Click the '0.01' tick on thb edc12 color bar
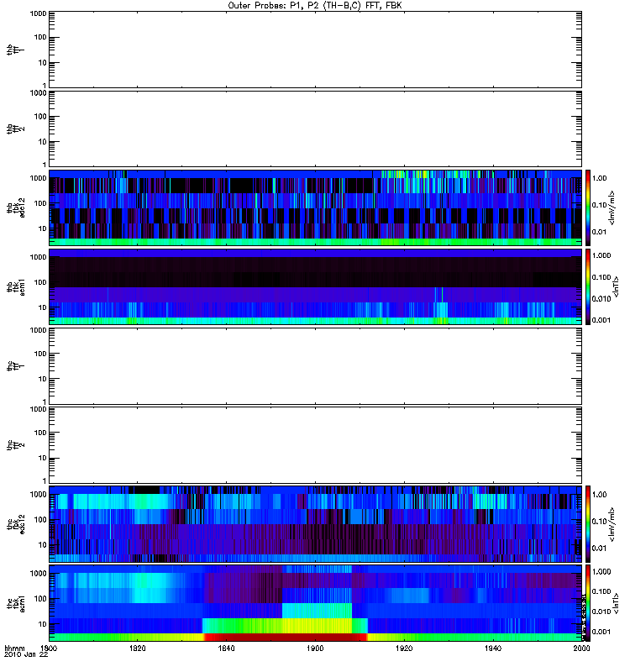The width and height of the screenshot is (630, 672). click(600, 232)
